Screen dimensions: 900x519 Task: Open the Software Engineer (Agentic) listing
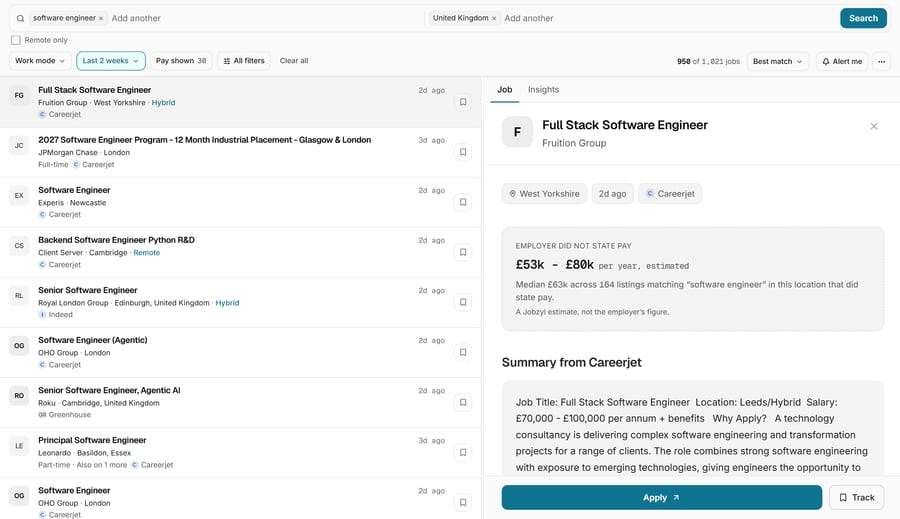click(92, 340)
